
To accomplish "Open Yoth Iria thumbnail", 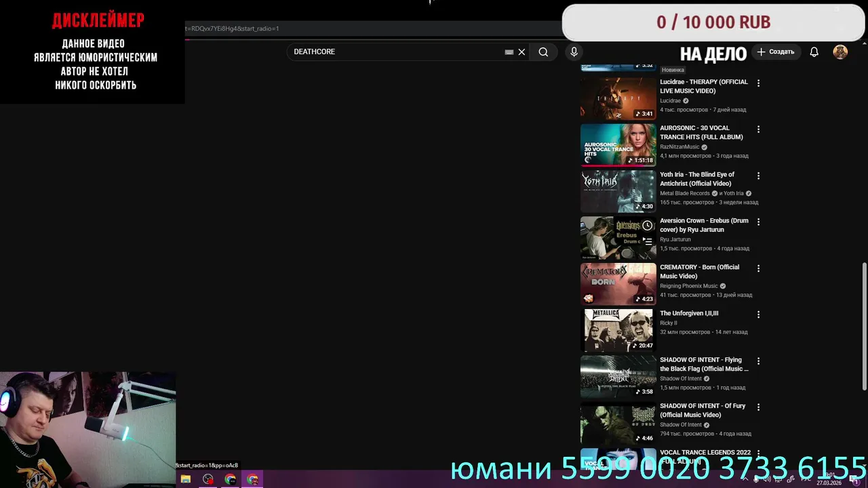I will coord(618,191).
